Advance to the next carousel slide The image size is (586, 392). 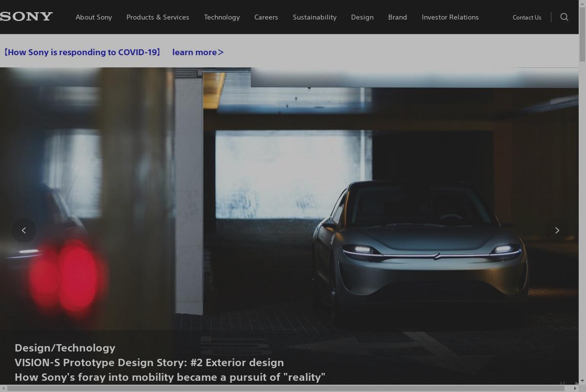(x=557, y=230)
